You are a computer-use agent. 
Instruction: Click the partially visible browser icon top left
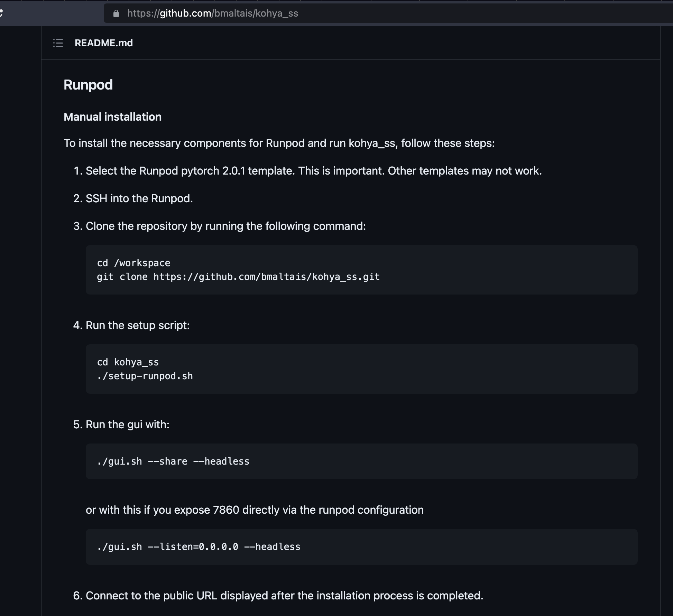coord(2,13)
